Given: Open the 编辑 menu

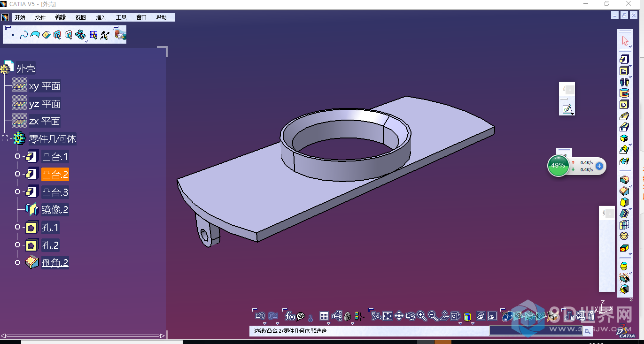Looking at the screenshot, I should (61, 17).
